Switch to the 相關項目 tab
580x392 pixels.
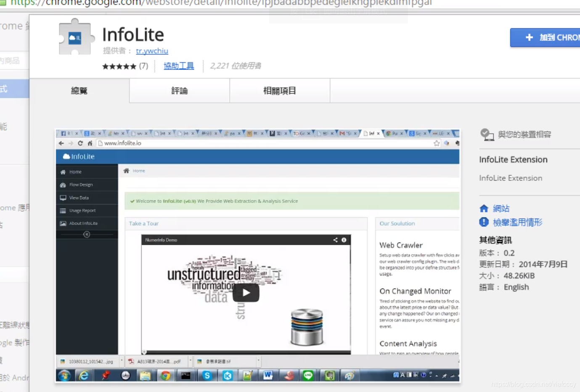click(x=280, y=91)
